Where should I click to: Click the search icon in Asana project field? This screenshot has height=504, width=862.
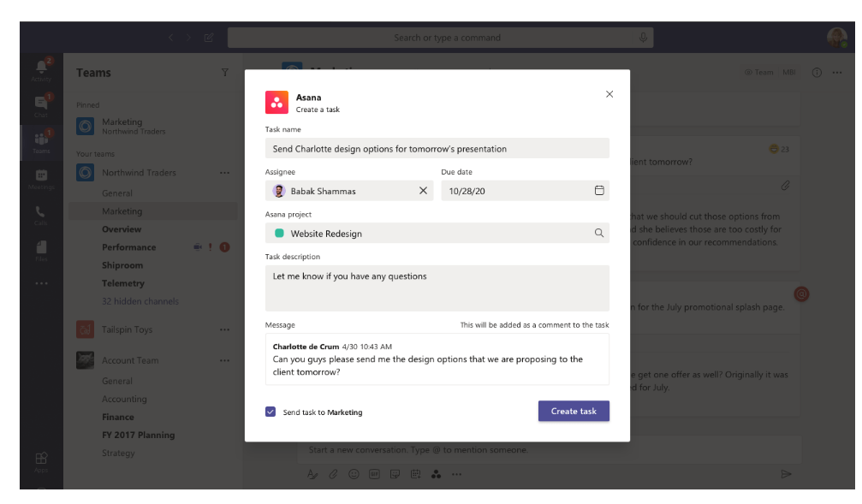pyautogui.click(x=599, y=233)
